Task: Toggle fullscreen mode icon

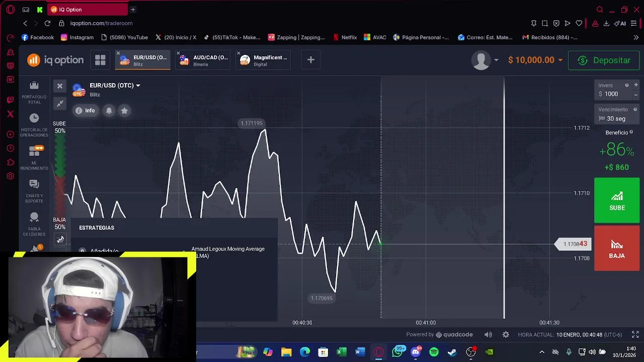Action: coord(635,335)
